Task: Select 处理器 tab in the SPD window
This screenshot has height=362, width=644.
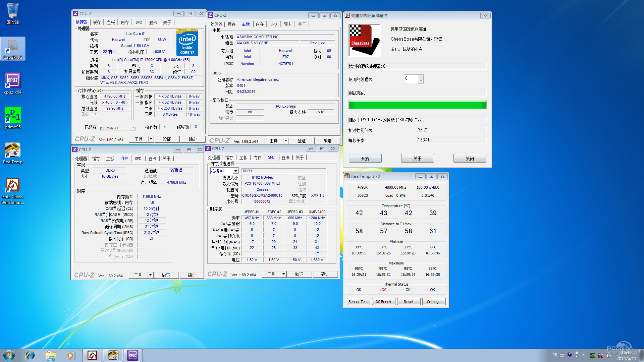Action: (x=214, y=158)
